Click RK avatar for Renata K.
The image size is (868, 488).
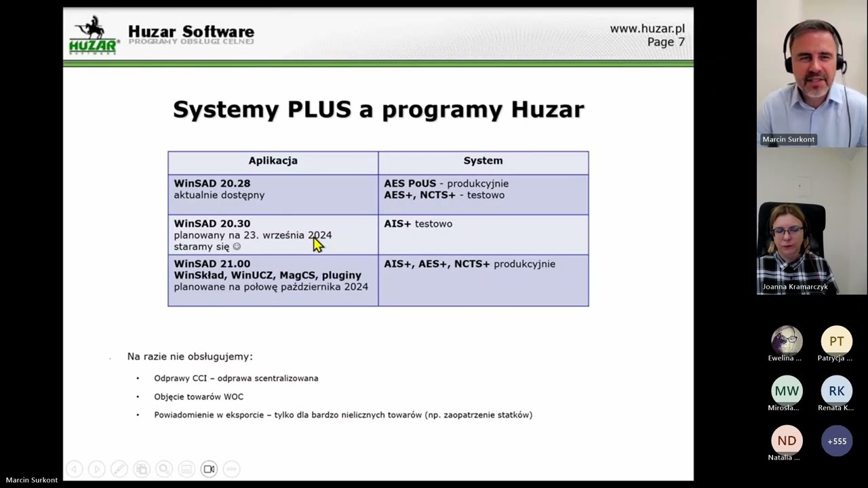tap(837, 391)
